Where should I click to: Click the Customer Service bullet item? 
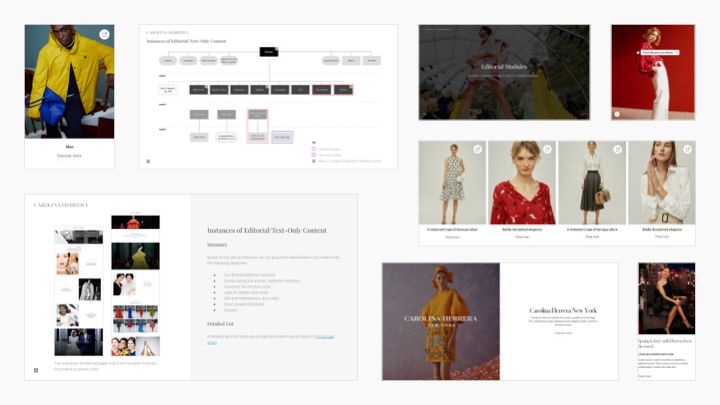[247, 287]
